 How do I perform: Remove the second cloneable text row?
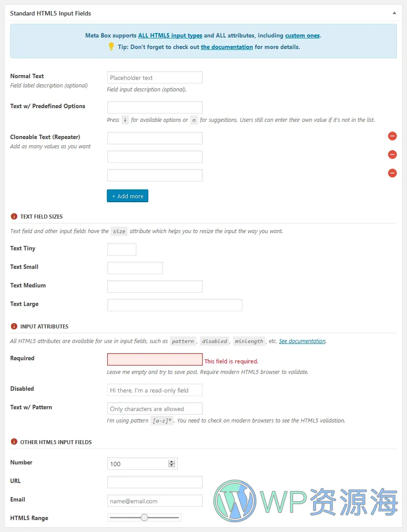(x=392, y=155)
